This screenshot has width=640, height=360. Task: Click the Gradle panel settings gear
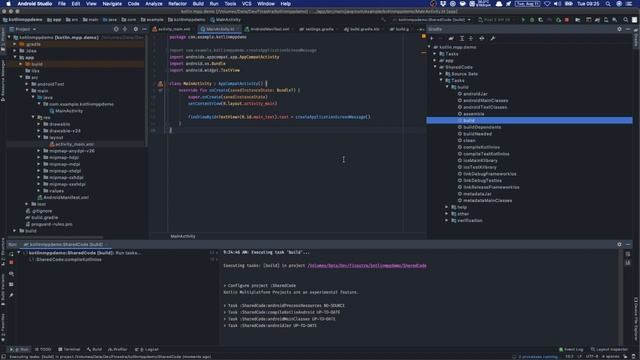point(619,29)
